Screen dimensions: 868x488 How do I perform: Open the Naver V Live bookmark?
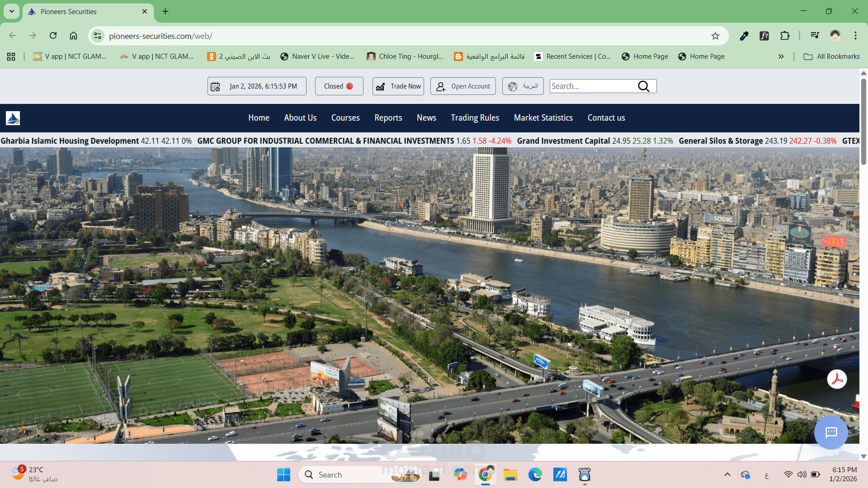(x=317, y=56)
